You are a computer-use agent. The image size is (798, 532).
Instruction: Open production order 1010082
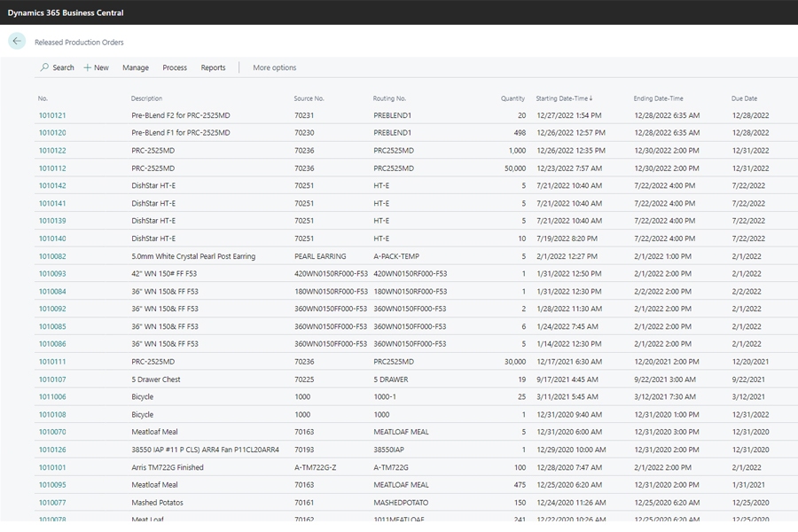tap(52, 256)
